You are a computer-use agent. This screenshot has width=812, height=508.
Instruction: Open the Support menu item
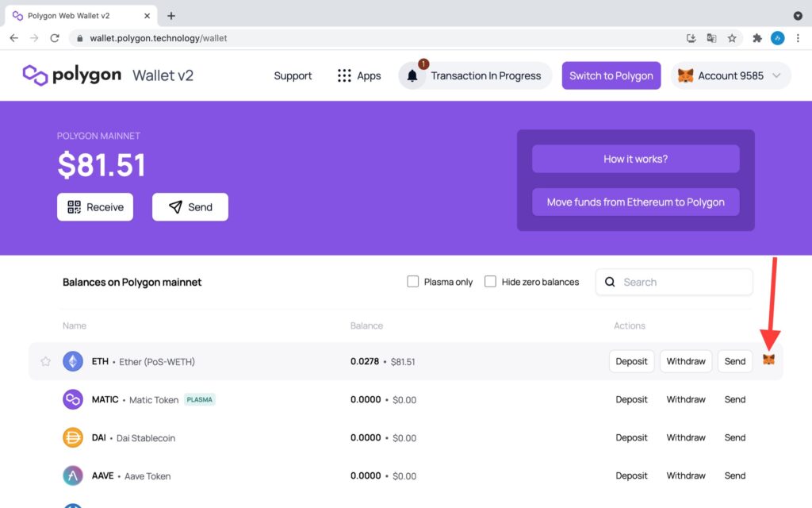tap(293, 75)
